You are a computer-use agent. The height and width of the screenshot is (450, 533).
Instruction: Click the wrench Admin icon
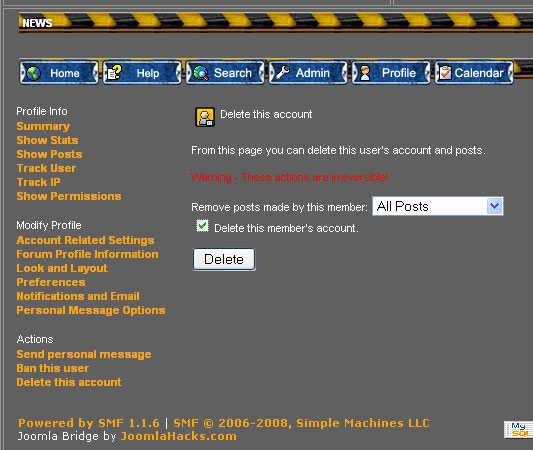283,72
